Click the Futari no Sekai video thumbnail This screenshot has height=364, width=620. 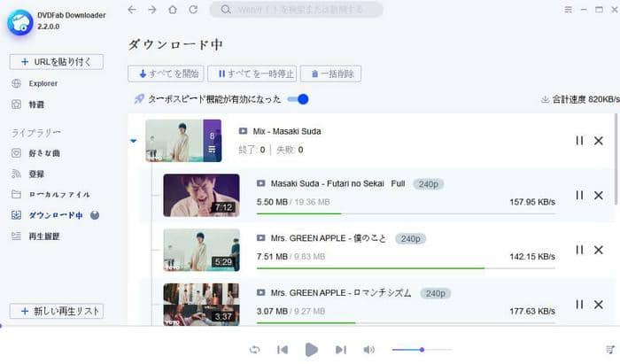point(201,195)
